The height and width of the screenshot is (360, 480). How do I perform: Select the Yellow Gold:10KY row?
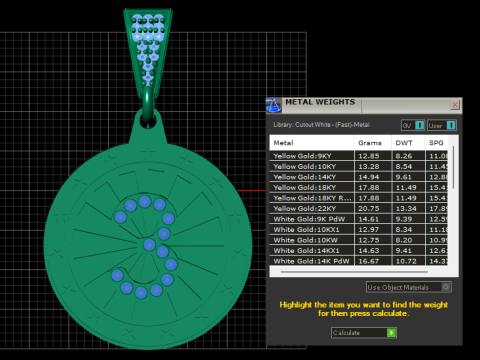358,166
